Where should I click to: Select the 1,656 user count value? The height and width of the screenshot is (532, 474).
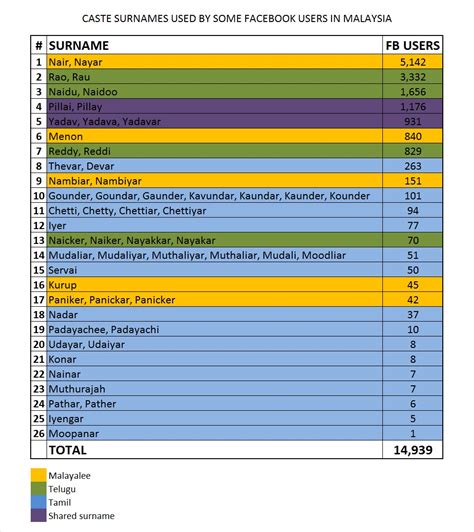pos(413,92)
